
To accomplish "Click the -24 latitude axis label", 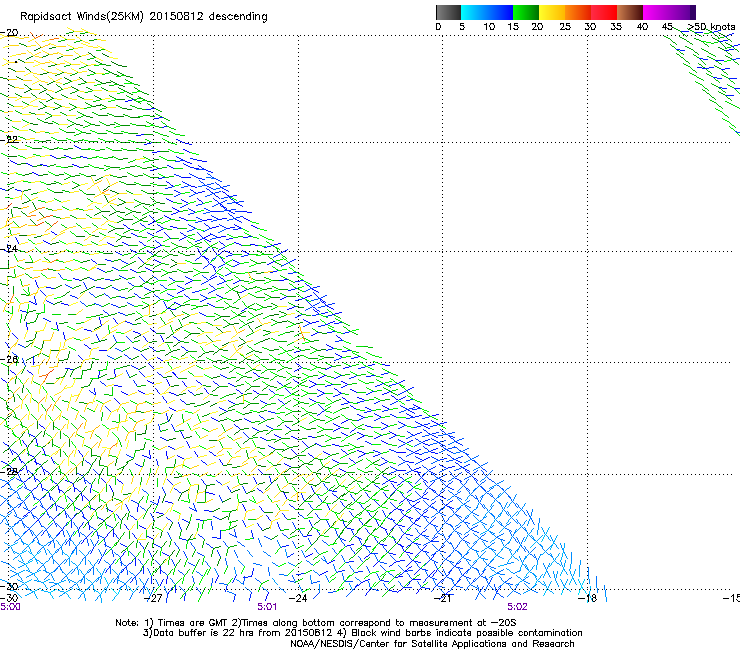I will click(9, 249).
